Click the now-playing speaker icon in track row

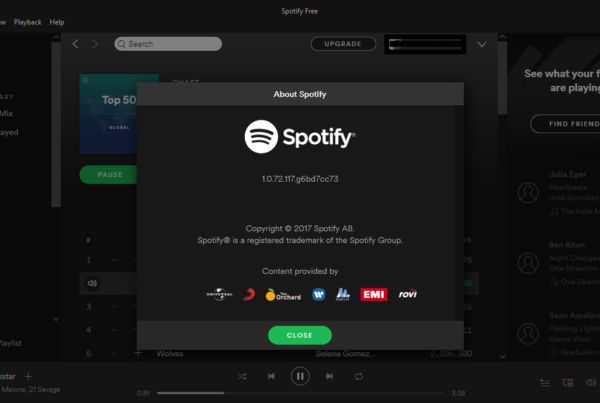point(92,283)
